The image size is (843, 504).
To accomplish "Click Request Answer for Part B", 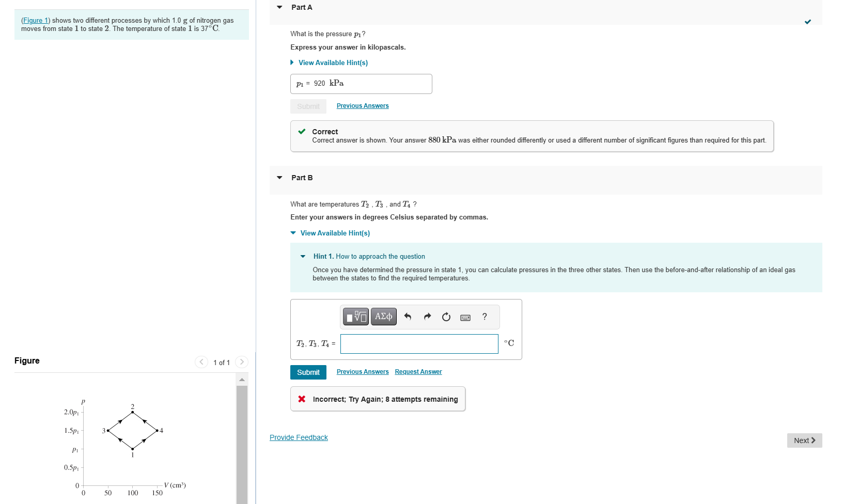I will pyautogui.click(x=418, y=371).
